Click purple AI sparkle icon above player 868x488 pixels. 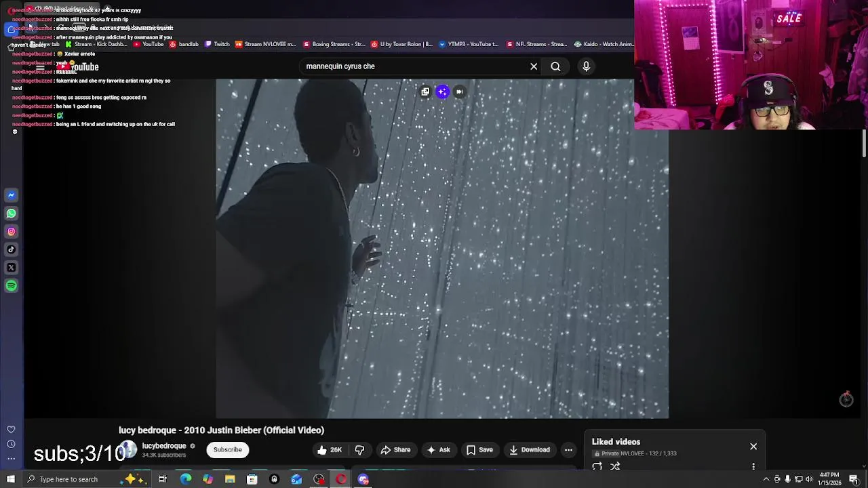point(442,91)
